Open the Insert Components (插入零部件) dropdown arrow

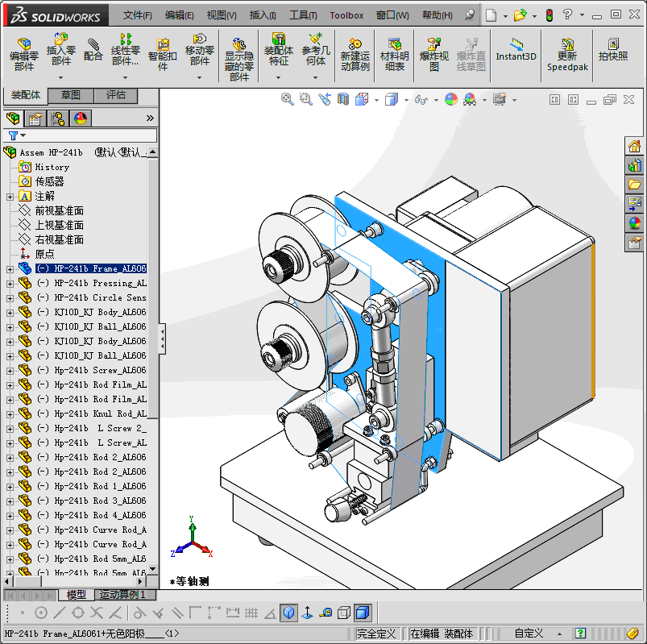(x=60, y=77)
